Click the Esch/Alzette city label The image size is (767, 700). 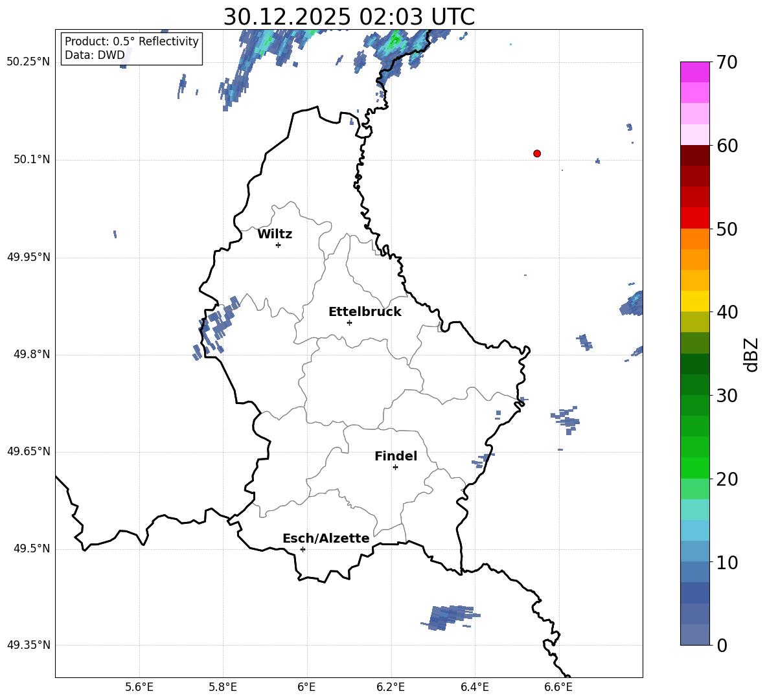coord(326,538)
